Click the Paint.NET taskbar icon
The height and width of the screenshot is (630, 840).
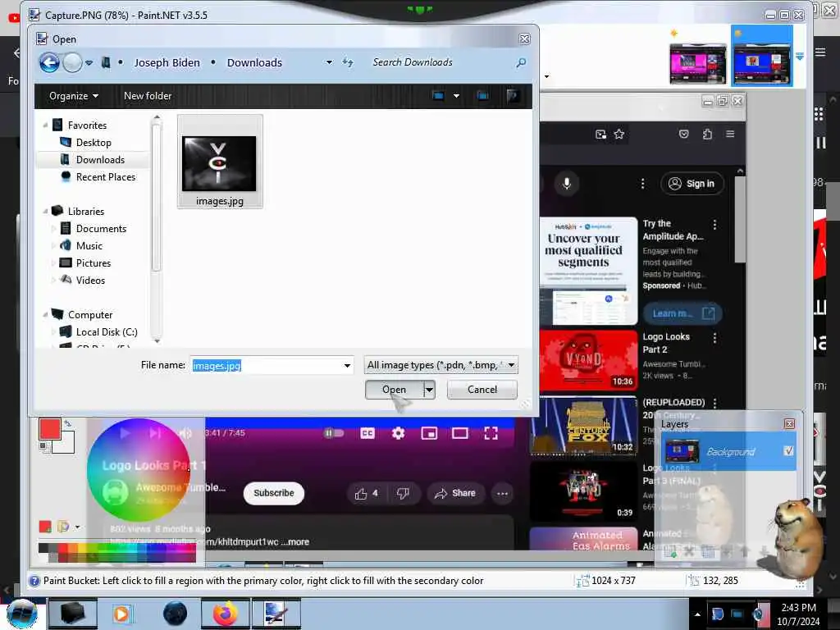276,614
